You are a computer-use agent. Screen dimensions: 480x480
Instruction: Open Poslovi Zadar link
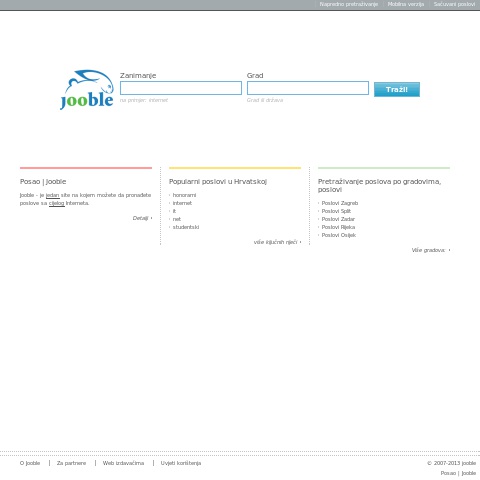pyautogui.click(x=338, y=219)
